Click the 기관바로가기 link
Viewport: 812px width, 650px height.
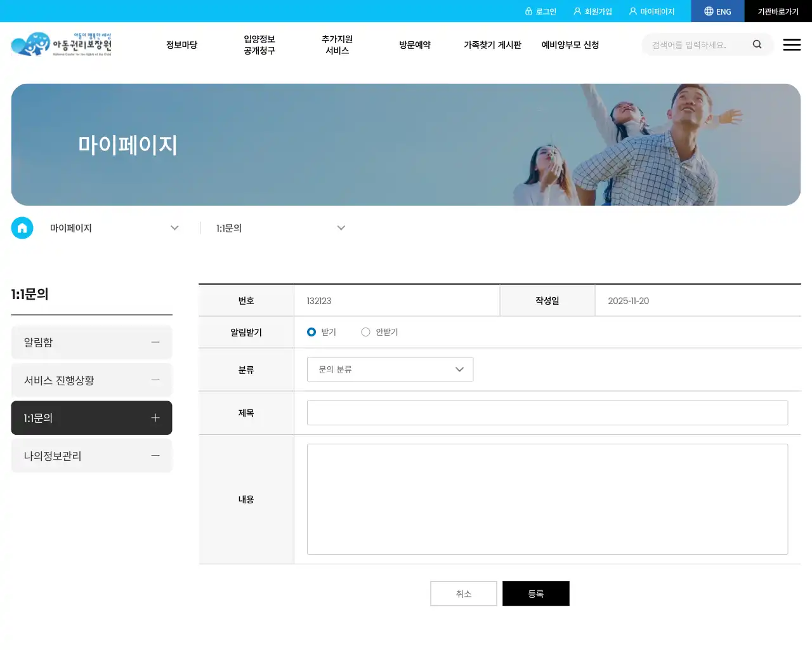click(778, 11)
